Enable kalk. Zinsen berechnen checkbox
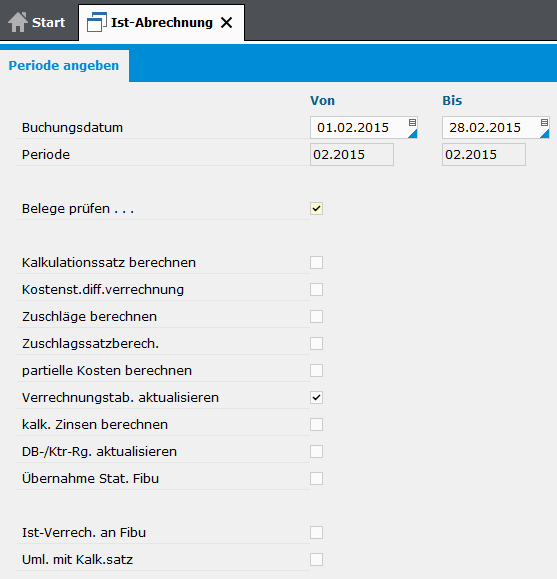The height and width of the screenshot is (579, 557). pyautogui.click(x=317, y=425)
